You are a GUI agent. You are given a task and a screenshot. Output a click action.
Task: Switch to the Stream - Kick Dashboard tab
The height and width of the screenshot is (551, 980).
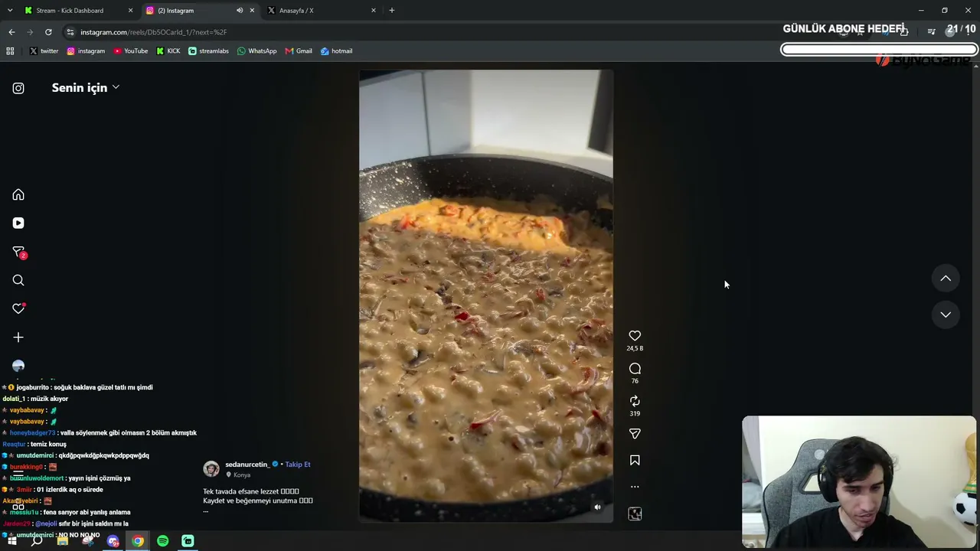tap(77, 11)
